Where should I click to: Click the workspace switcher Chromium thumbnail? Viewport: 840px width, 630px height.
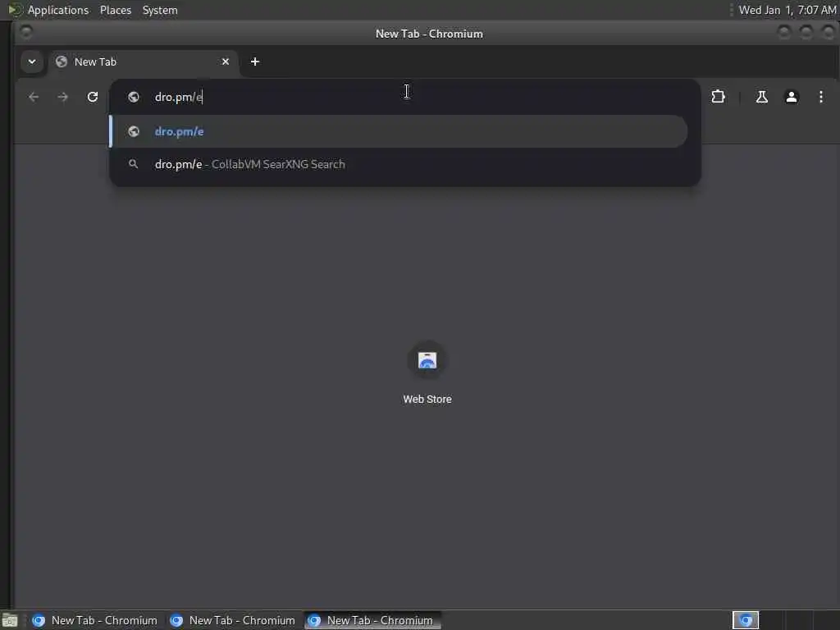click(745, 620)
